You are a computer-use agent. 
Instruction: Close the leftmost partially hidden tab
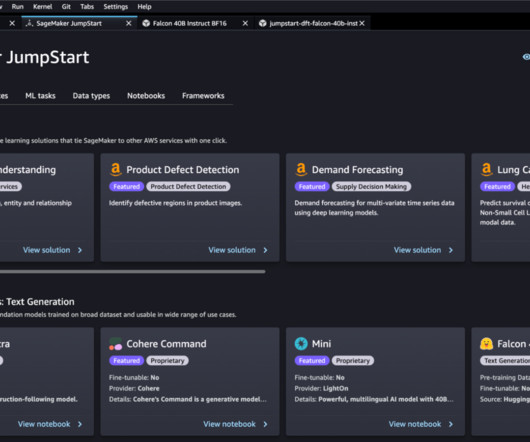[12, 23]
